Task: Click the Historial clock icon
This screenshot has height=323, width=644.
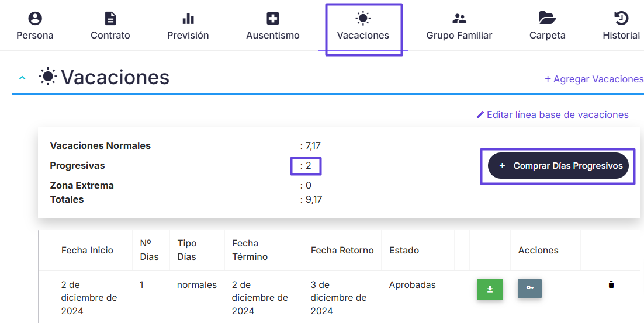Action: [621, 19]
